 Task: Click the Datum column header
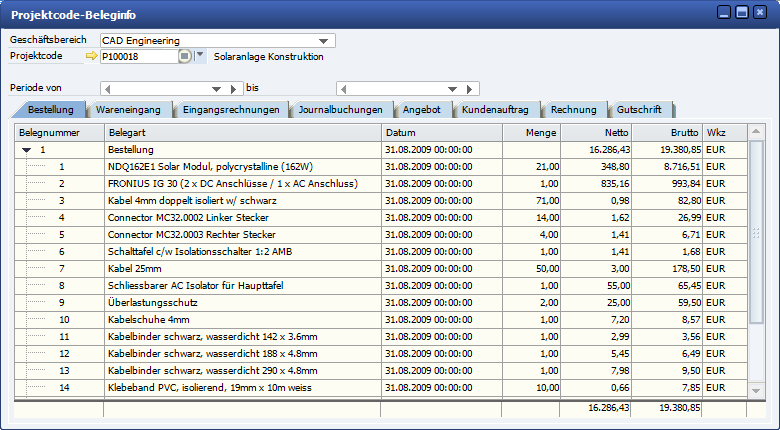click(x=442, y=133)
